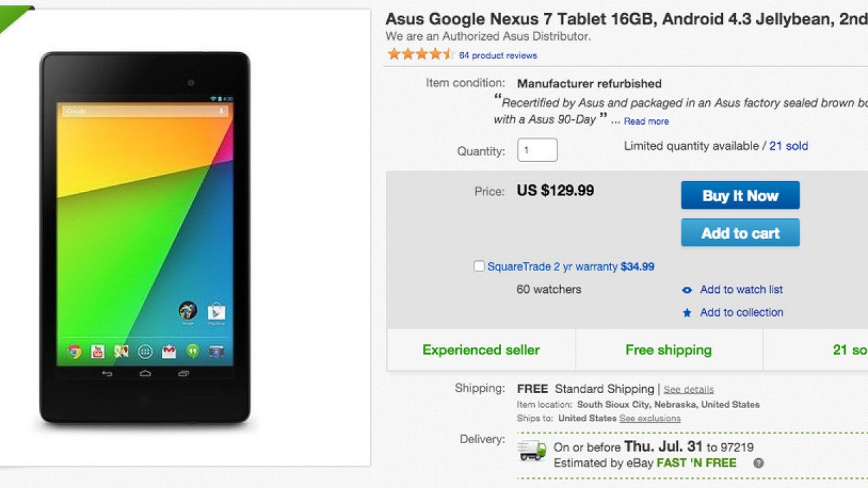The width and height of the screenshot is (868, 488).
Task: Click the question mark help icon near FAST 'N FREE
Action: coord(758,464)
